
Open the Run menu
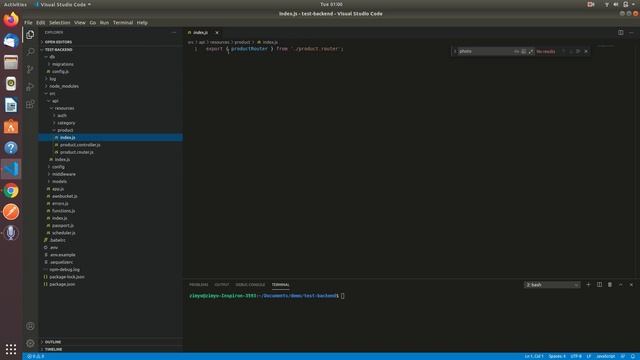tap(104, 23)
